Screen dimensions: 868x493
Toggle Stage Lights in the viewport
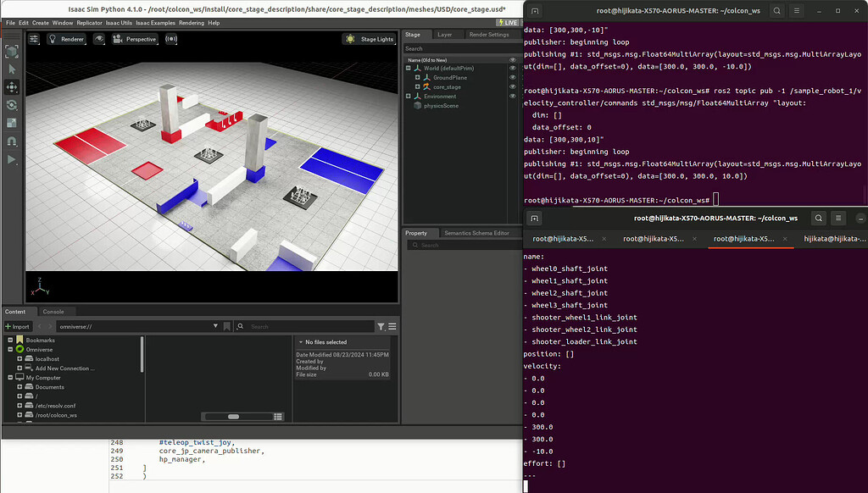click(x=370, y=39)
